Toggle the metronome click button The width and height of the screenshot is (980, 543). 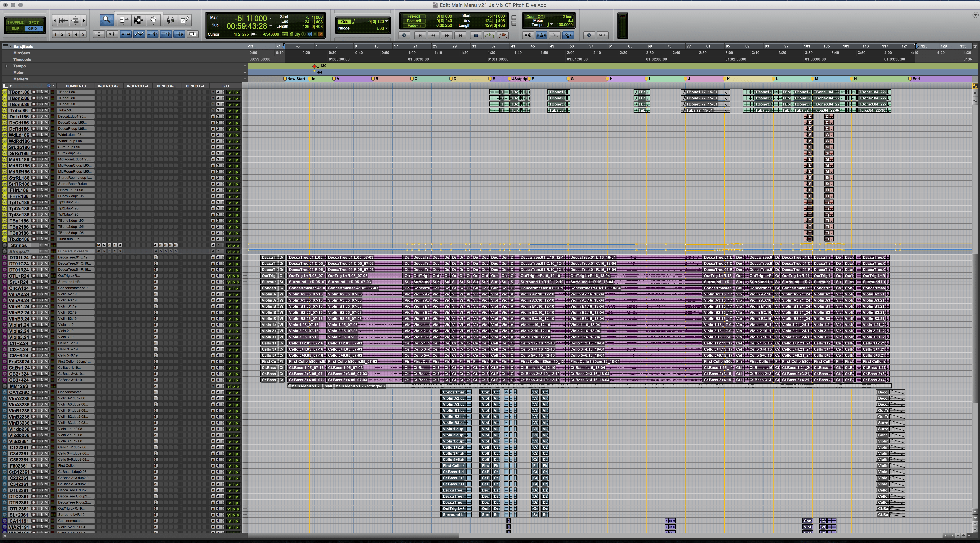point(541,35)
